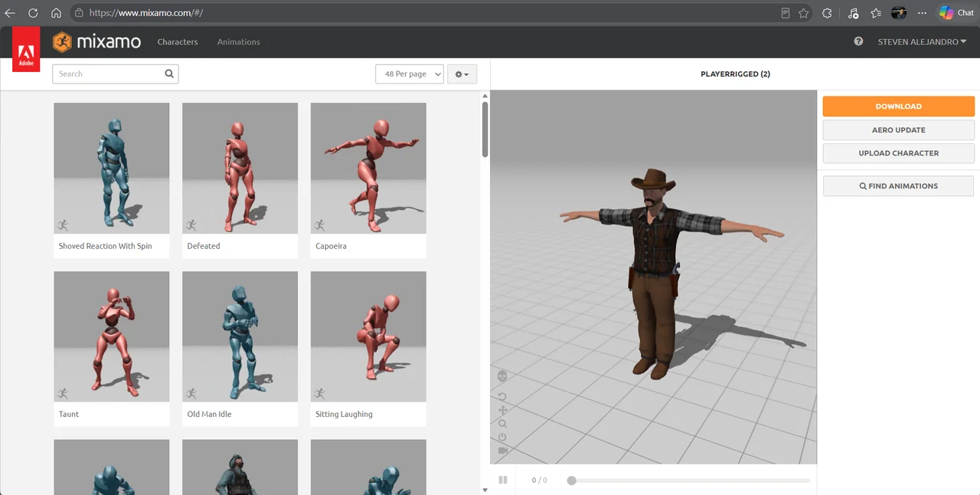Image resolution: width=980 pixels, height=495 pixels.
Task: Click the running figure icon on Capoeira card
Action: click(320, 225)
